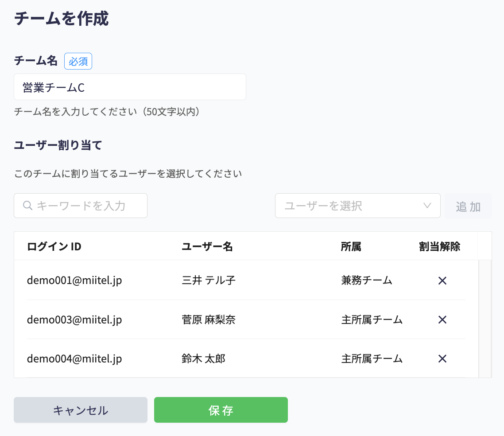Click the 追加 button

click(468, 206)
